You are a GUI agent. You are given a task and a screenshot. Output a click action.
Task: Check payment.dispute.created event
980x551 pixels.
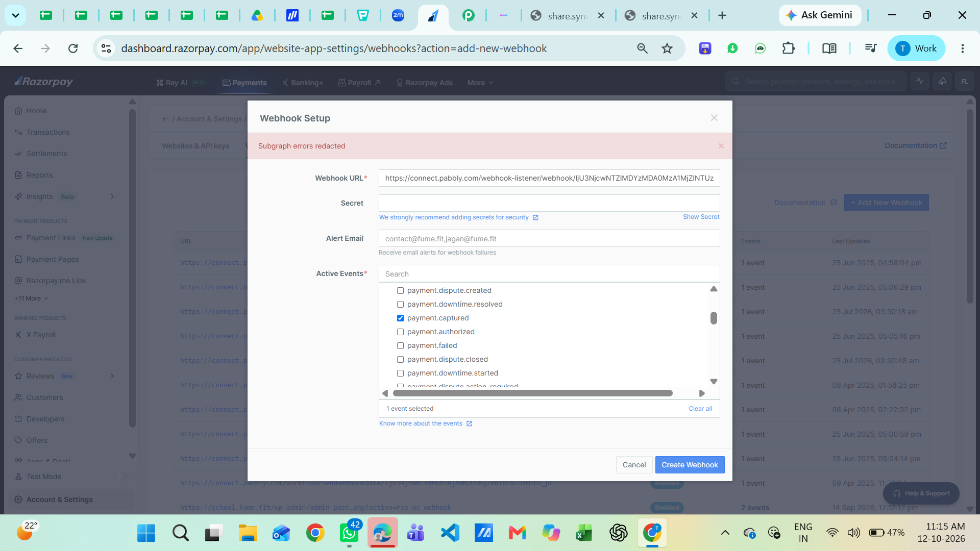(x=400, y=290)
